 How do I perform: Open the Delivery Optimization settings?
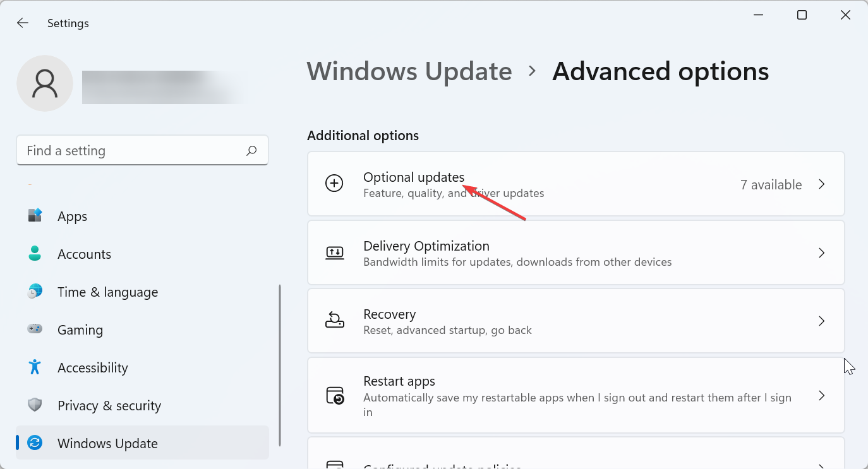[x=576, y=252]
